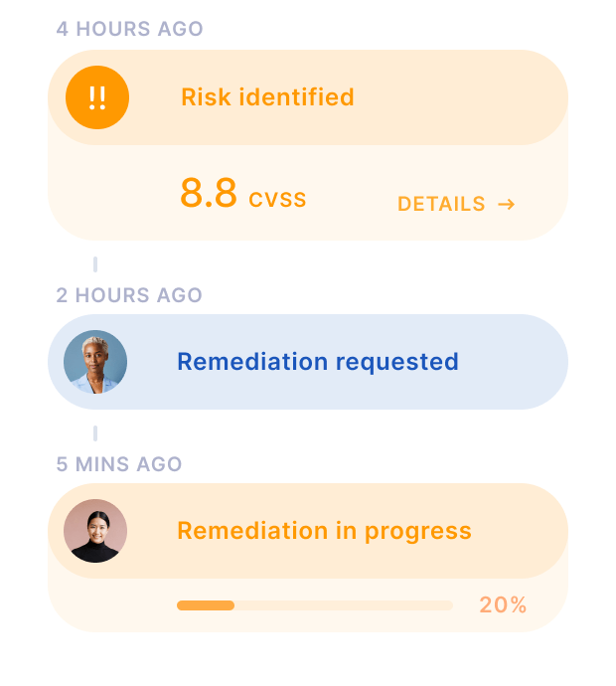616x686 pixels.
Task: Click the empty track of the progress bar
Action: 344,605
